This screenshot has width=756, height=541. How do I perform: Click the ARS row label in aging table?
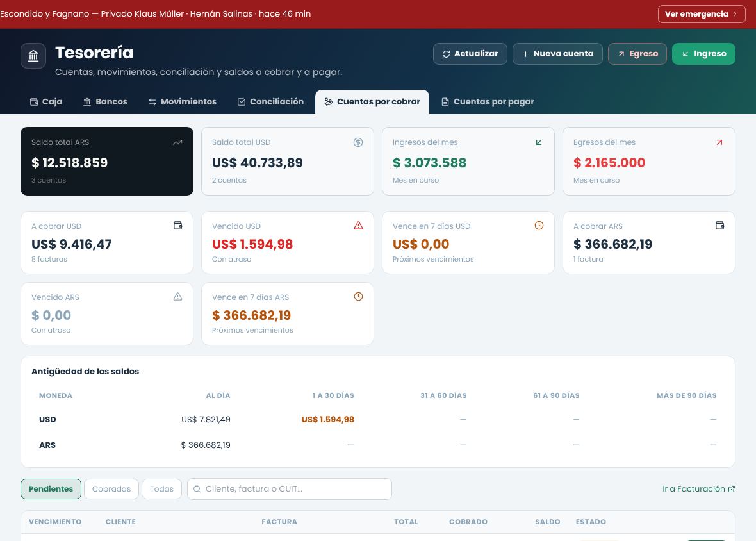(x=47, y=445)
